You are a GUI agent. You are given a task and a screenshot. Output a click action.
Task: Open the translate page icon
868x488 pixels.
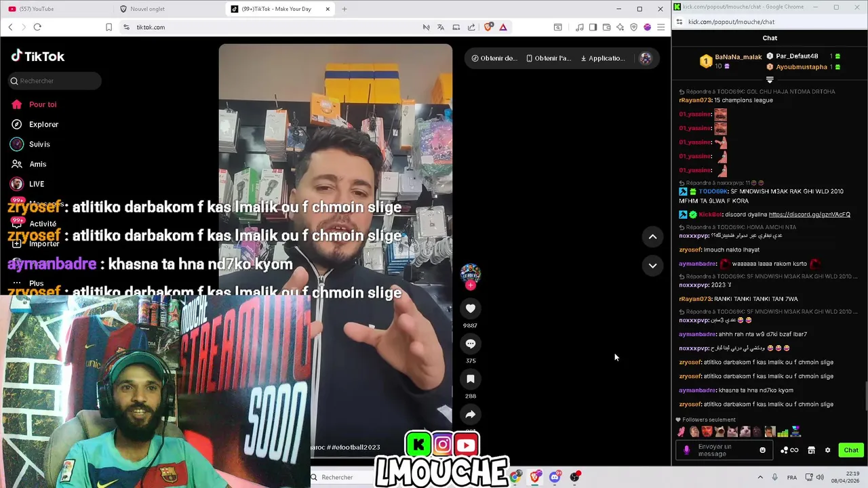click(441, 27)
